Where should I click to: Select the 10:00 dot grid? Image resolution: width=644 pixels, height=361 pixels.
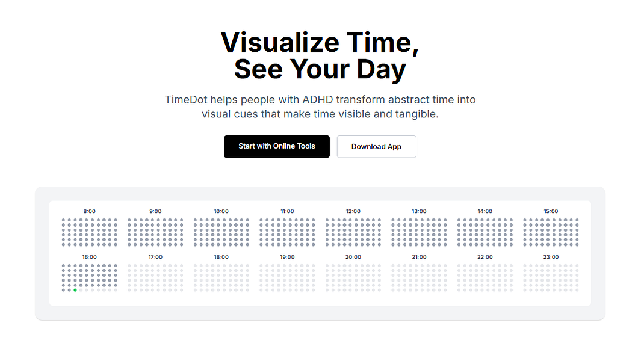coord(221,232)
